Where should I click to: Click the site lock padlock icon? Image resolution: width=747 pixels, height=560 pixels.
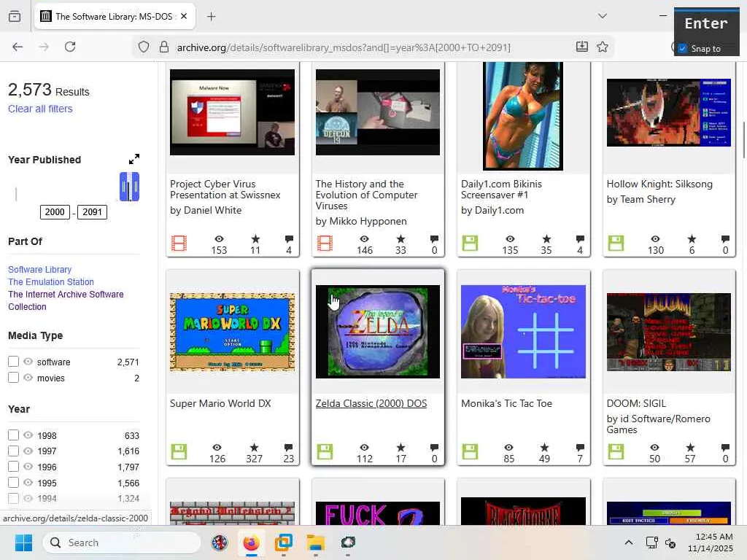[x=164, y=47]
